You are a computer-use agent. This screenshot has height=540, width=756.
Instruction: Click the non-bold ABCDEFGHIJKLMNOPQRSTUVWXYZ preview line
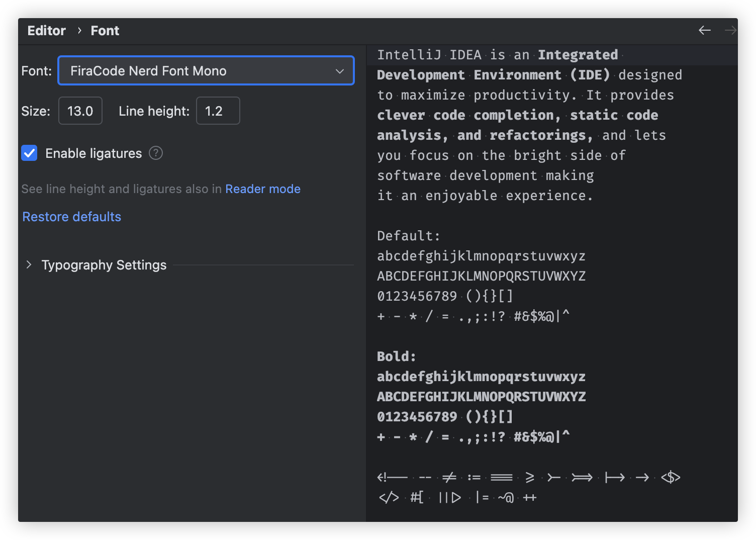[x=482, y=276]
